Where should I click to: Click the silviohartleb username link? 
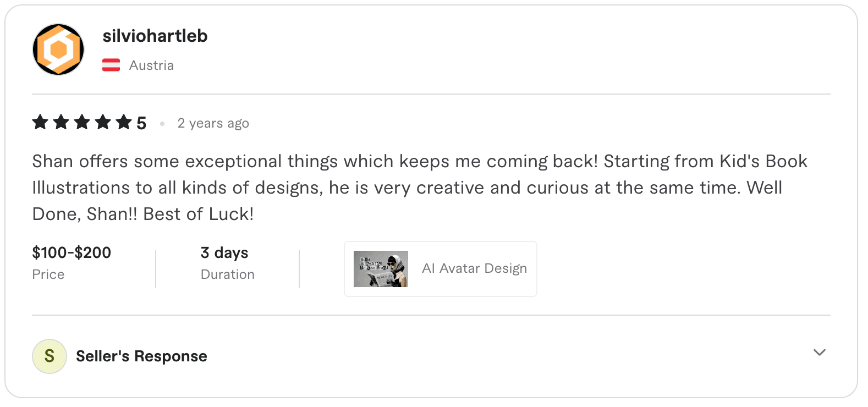click(155, 36)
